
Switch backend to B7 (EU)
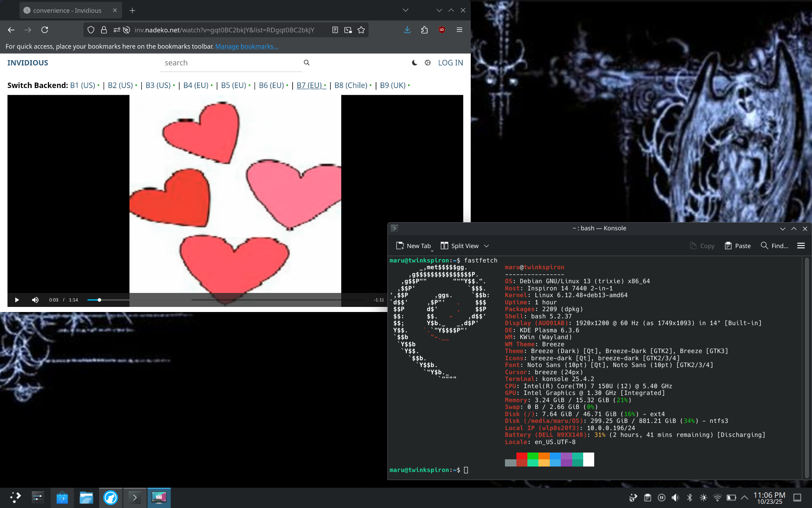click(311, 86)
